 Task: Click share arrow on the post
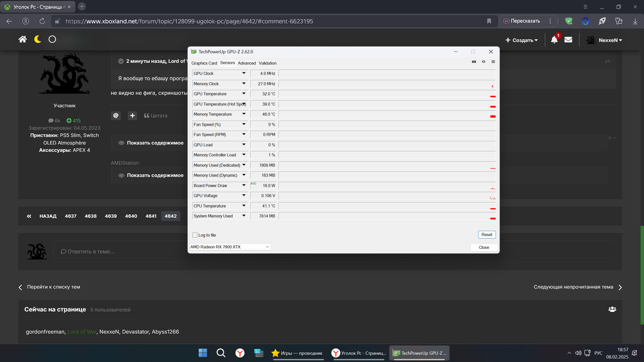[x=608, y=61]
